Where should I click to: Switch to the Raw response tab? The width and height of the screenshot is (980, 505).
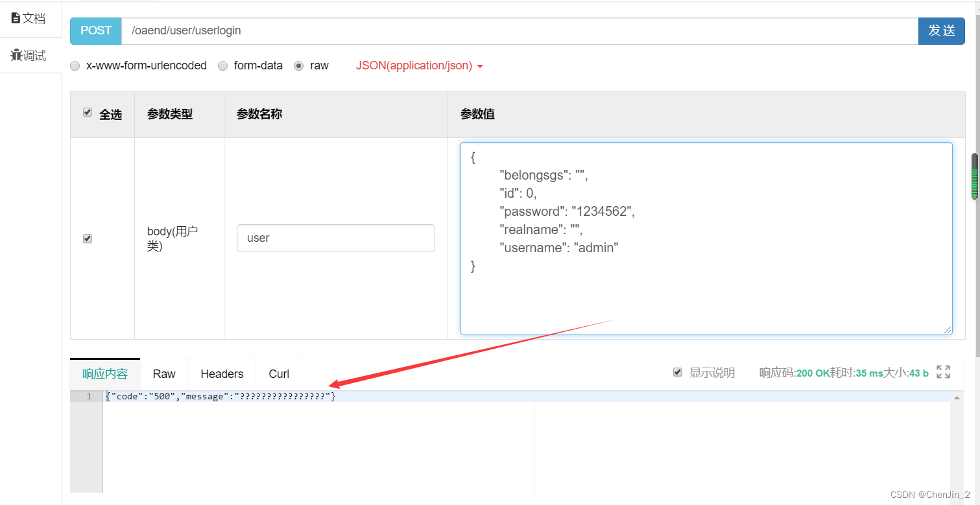tap(164, 374)
